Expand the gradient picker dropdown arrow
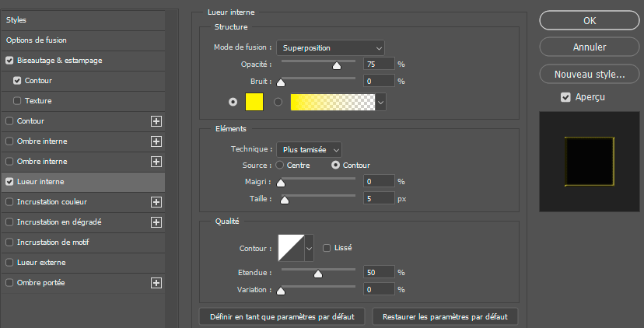 click(381, 102)
